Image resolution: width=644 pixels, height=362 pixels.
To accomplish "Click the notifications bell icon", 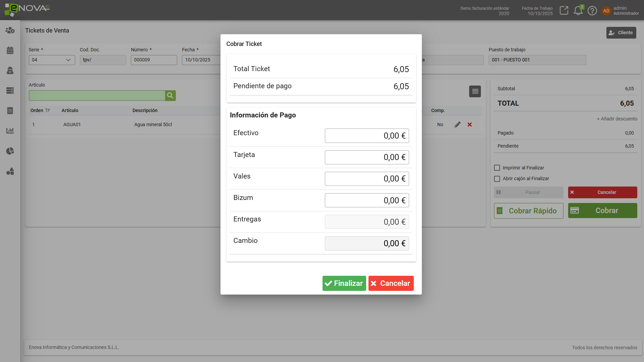I will point(578,11).
